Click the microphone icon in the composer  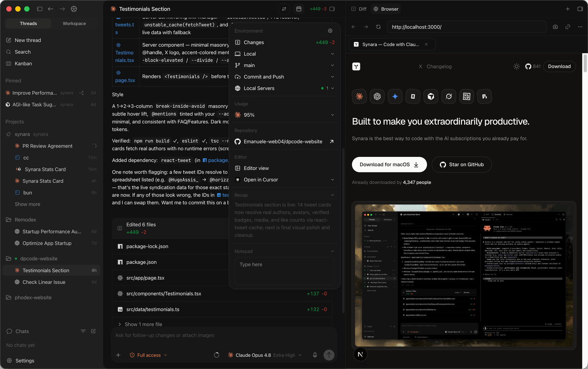[315, 355]
